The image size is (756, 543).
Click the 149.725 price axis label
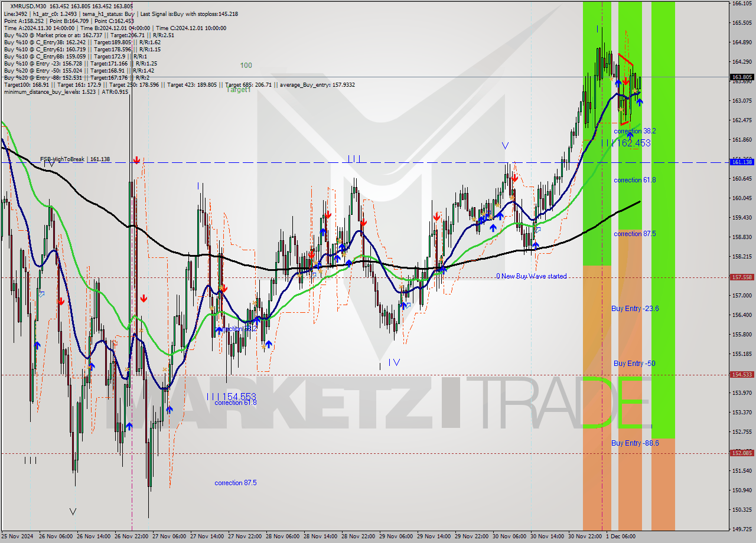click(742, 529)
